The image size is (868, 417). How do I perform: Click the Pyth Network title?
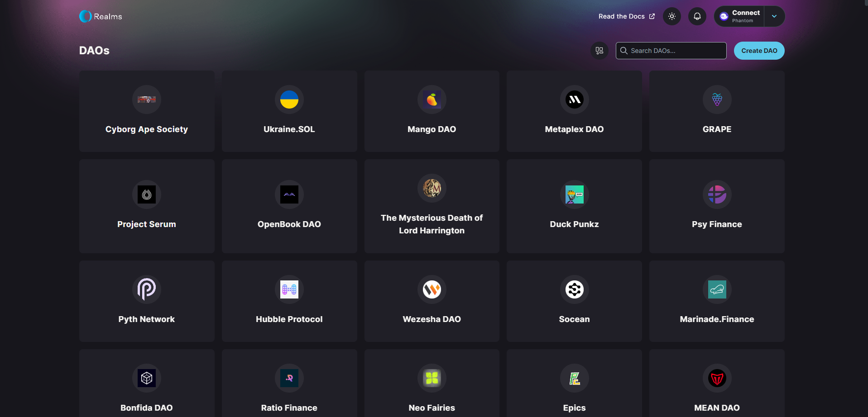coord(147,319)
